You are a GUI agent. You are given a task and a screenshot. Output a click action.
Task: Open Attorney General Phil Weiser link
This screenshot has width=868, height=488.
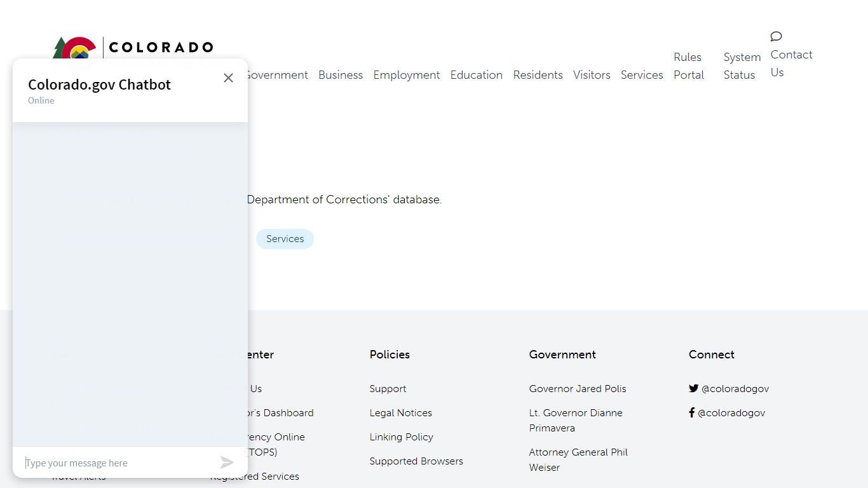578,460
